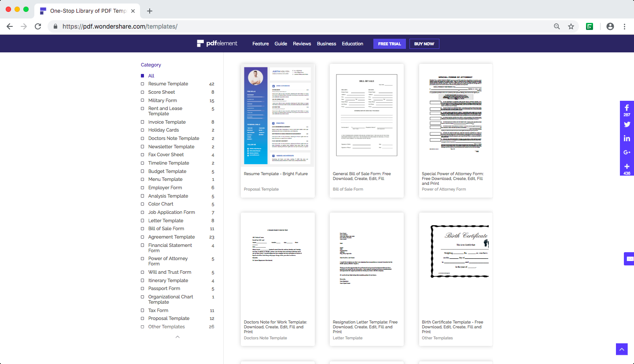Share the page on LinkedIn
Screen dimensions: 634x364
point(627,138)
